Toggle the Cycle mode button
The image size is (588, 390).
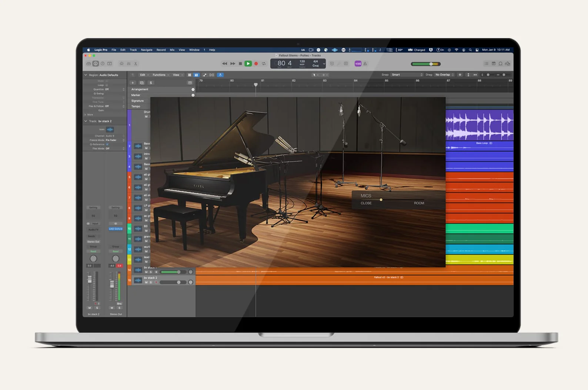264,64
